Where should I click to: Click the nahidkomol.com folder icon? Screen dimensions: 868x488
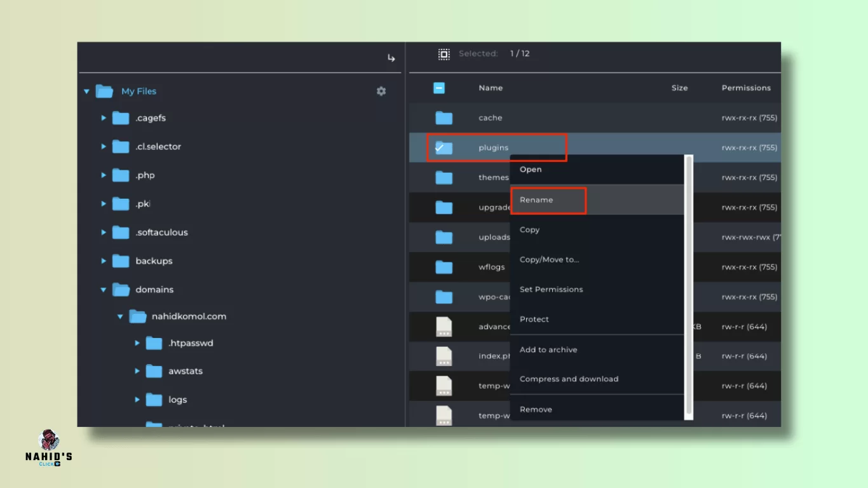137,316
